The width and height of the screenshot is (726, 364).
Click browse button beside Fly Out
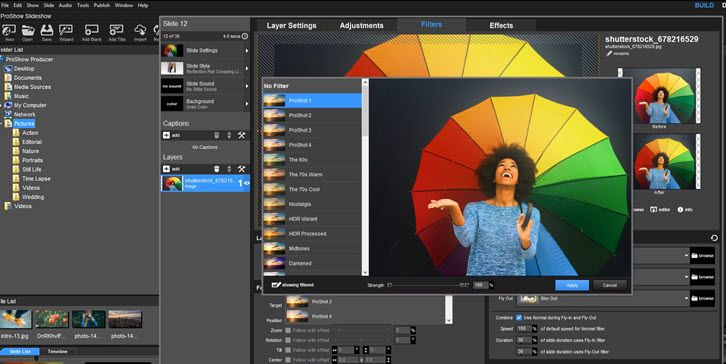[x=702, y=298]
